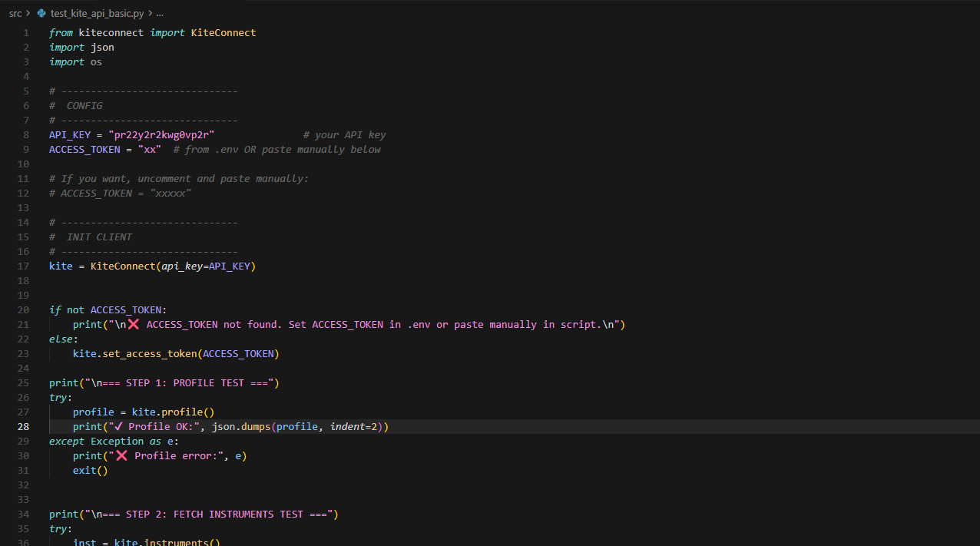Place cursor in the API key string value
980x546 pixels.
pos(161,135)
